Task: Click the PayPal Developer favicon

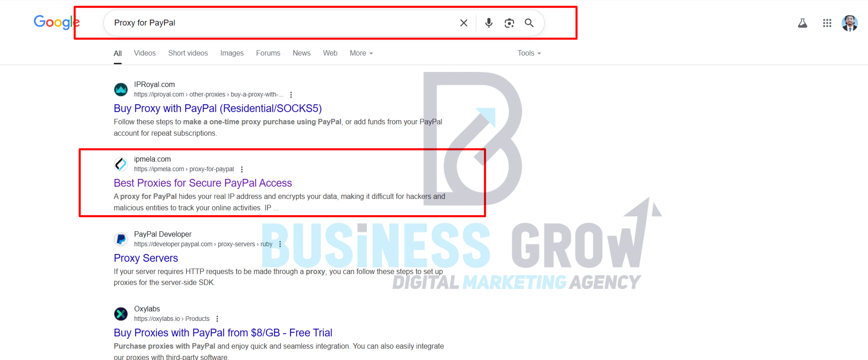Action: (x=121, y=239)
